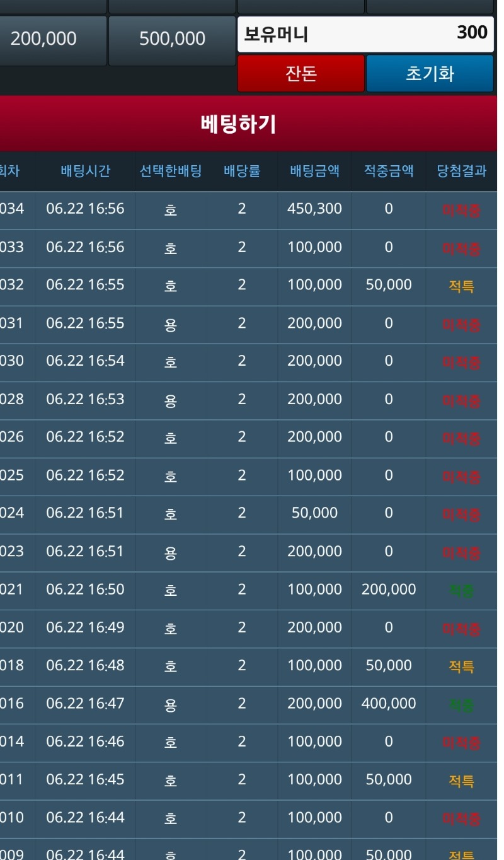This screenshot has width=504, height=860.
Task: Click the 적특 result in row 032
Action: [461, 286]
